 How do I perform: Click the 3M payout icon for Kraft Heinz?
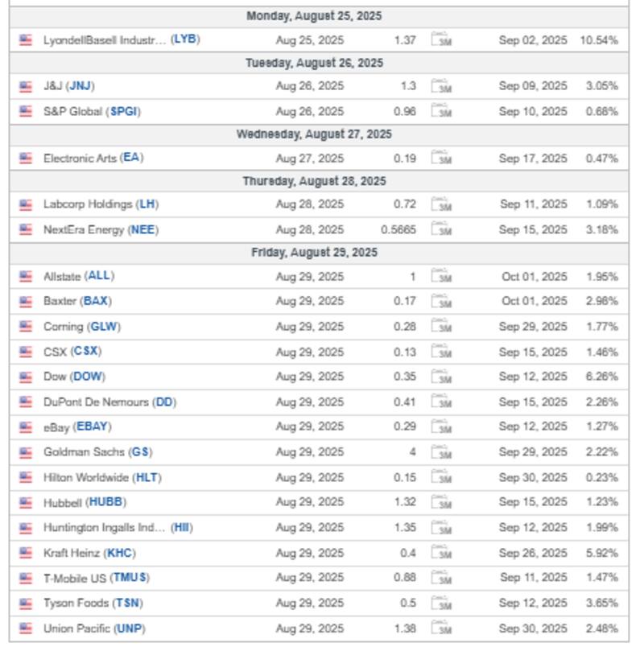point(441,553)
